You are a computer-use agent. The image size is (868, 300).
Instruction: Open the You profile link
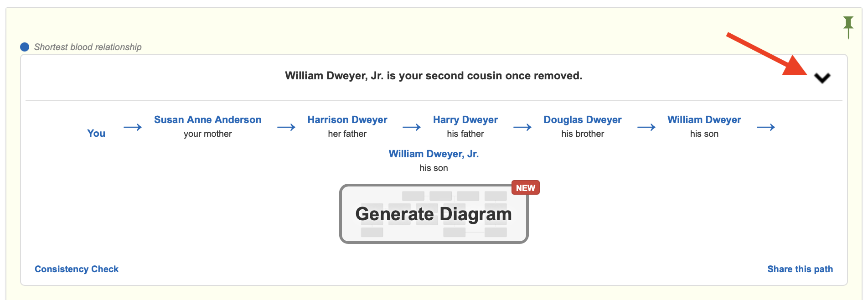click(96, 133)
